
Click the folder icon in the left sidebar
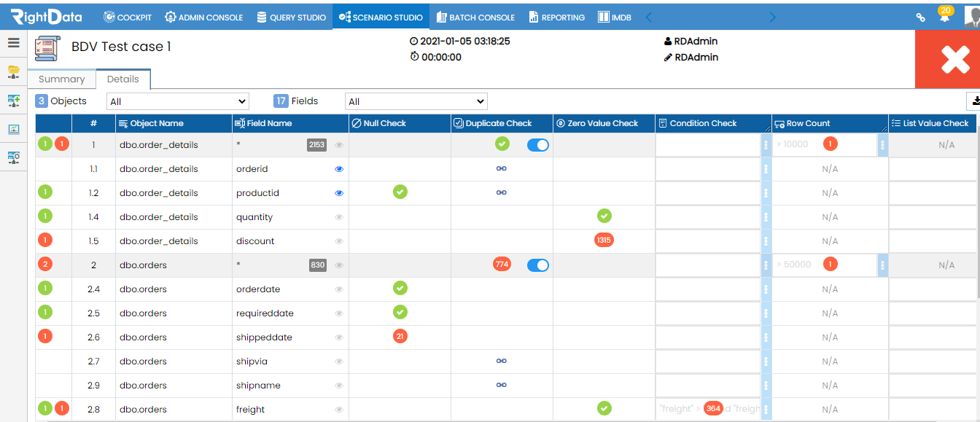coord(13,71)
